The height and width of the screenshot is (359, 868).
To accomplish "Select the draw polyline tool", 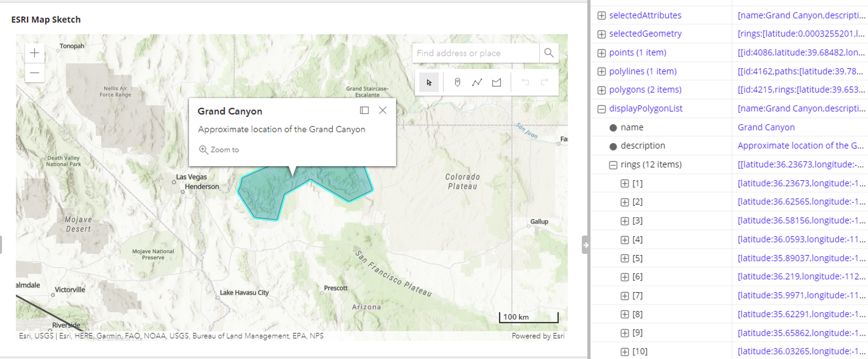I will point(477,82).
